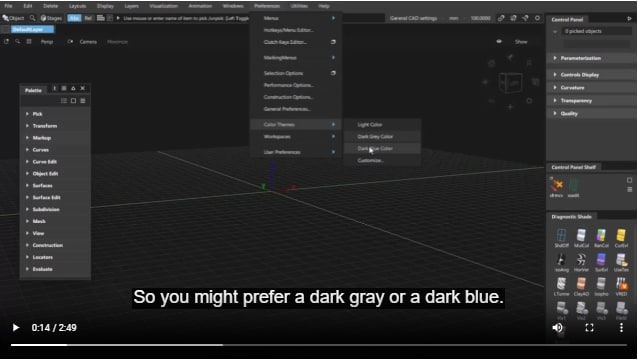Select the HorVer diagnostic shade icon
The width and height of the screenshot is (638, 360).
click(x=581, y=259)
